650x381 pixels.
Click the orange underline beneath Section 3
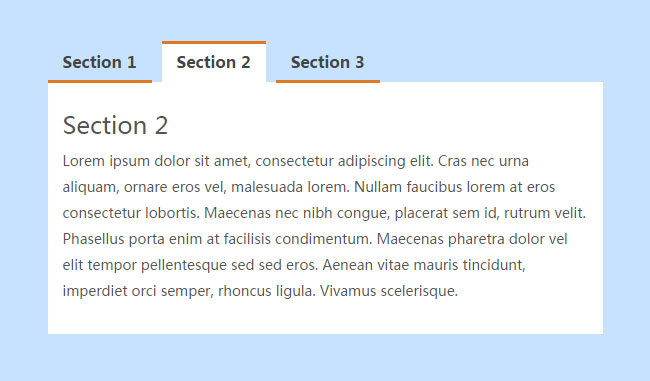328,81
